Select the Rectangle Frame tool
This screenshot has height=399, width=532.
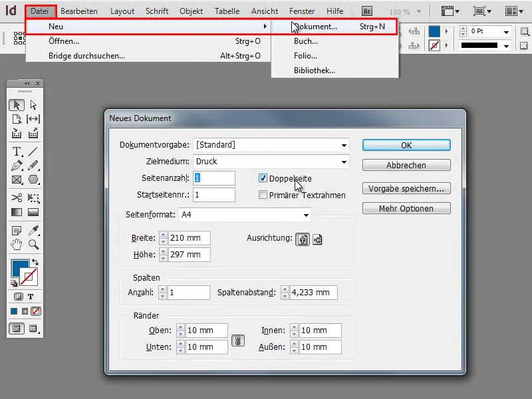pyautogui.click(x=16, y=180)
